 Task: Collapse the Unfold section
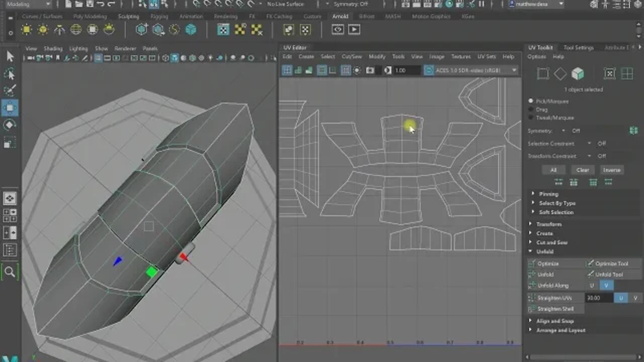tap(545, 251)
